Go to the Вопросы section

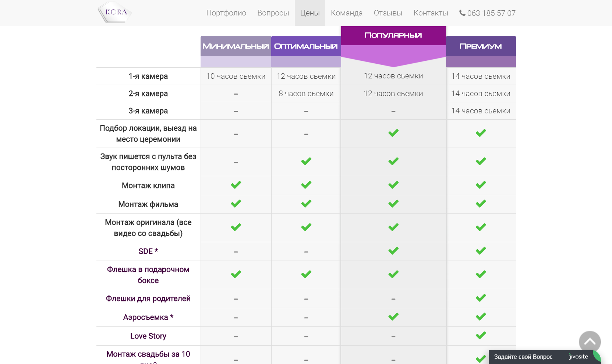tap(273, 13)
